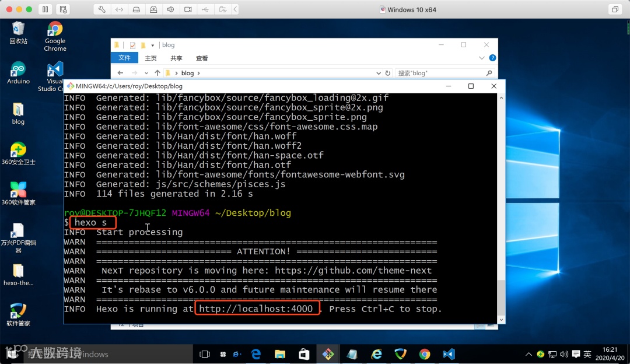Click the network adapter arrows icon
This screenshot has height=364, width=630.
tap(120, 9)
